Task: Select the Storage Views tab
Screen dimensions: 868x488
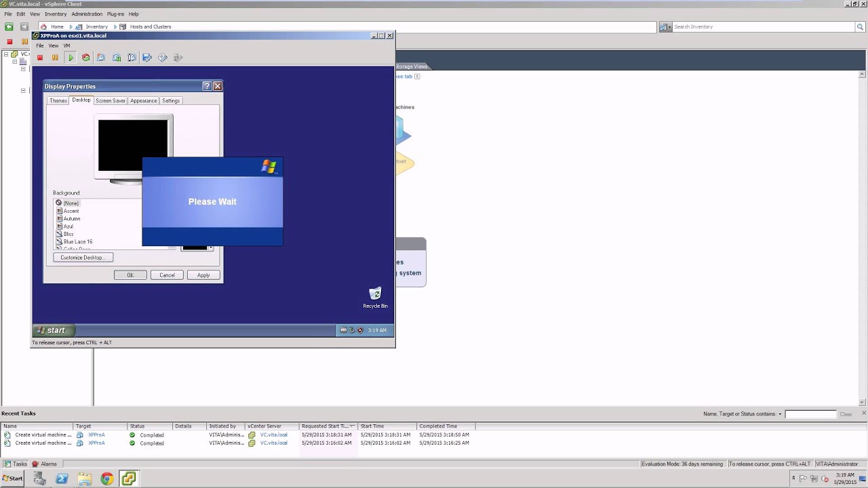Action: [412, 66]
